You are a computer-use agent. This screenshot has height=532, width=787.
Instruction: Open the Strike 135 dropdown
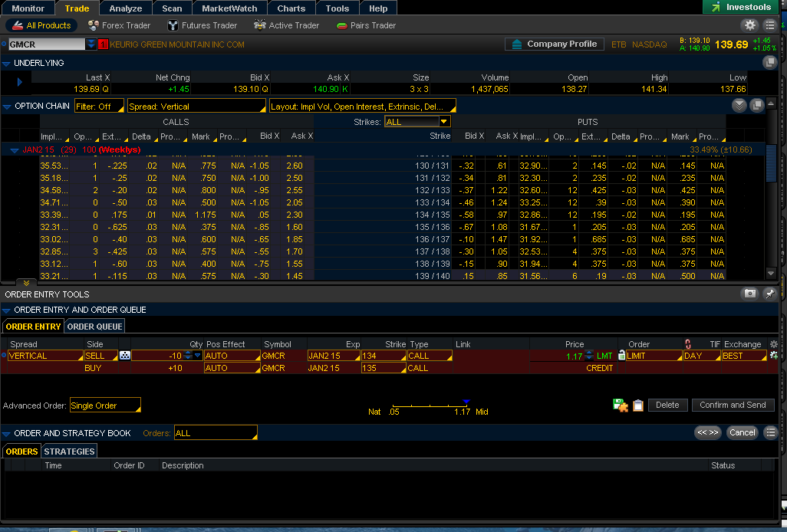384,367
